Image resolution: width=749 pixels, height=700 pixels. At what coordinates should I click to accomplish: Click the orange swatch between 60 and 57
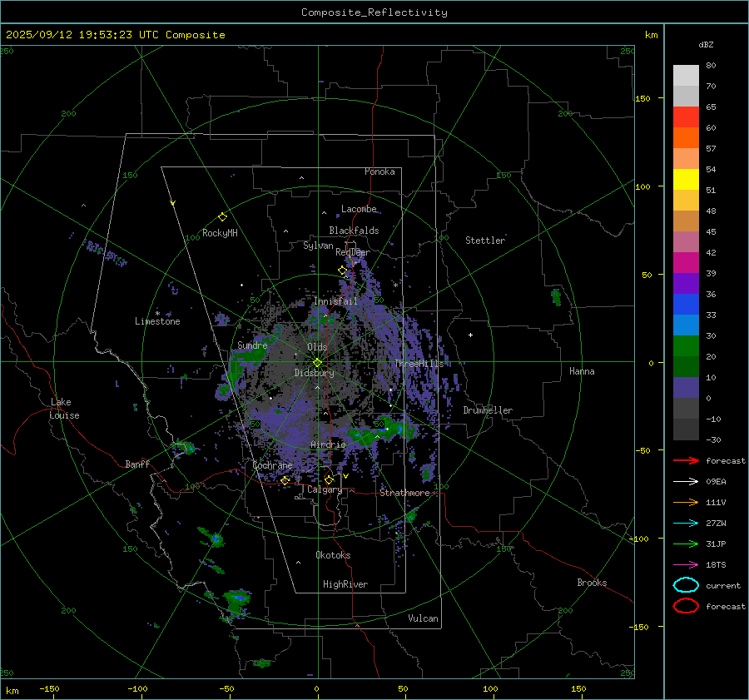click(686, 138)
